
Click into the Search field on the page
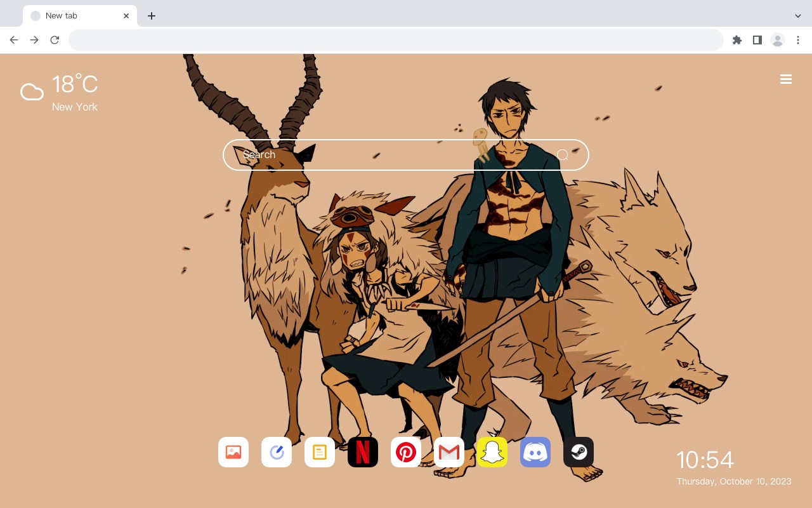point(406,155)
